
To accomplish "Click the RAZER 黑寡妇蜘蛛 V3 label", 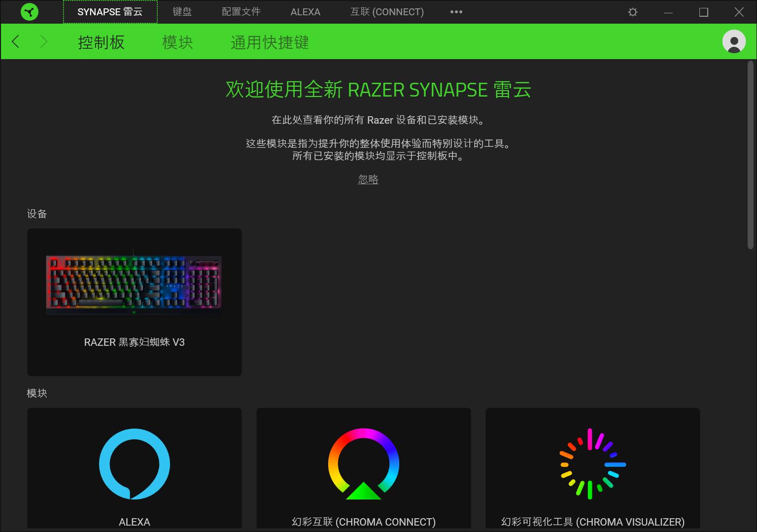I will coord(135,342).
